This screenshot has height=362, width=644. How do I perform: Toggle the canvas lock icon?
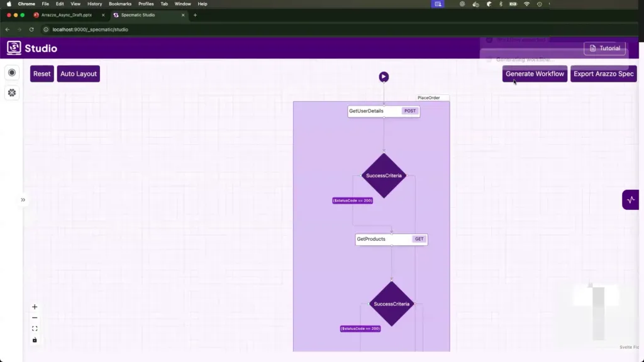point(35,340)
